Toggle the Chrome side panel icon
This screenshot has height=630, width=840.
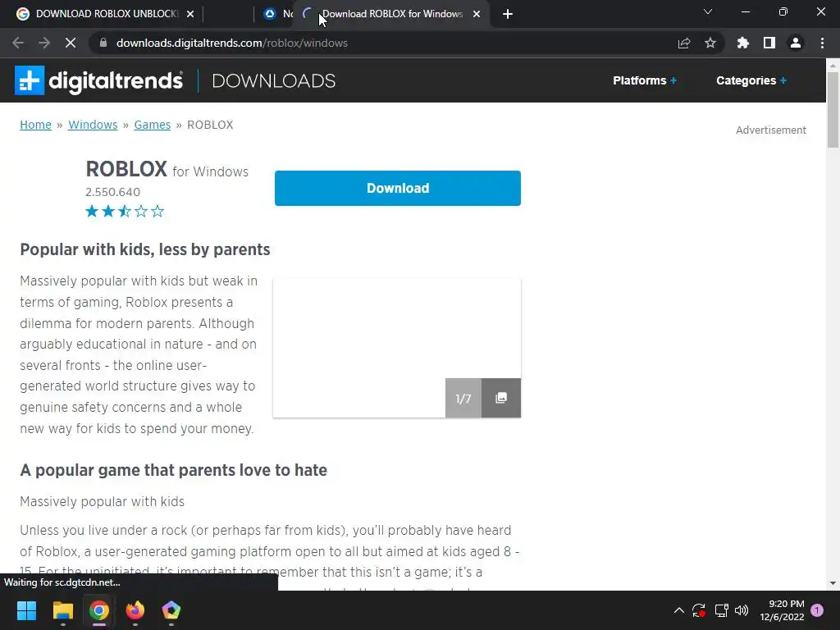[769, 43]
